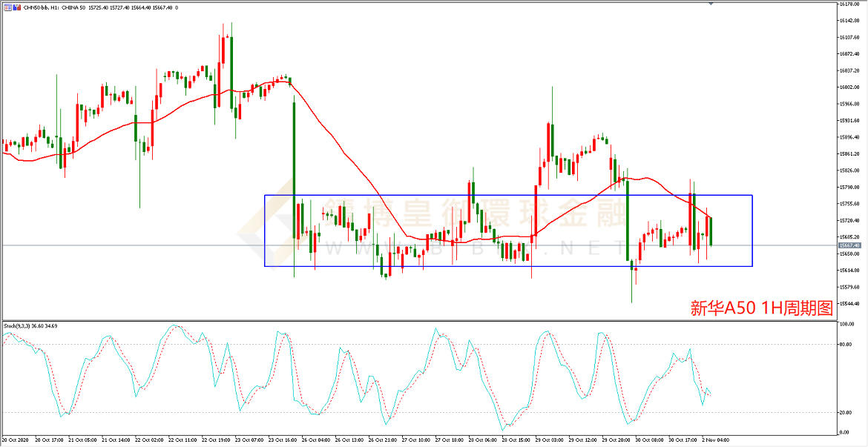Click the 15790.80 price scale label
This screenshot has width=868, height=447.
tap(849, 188)
